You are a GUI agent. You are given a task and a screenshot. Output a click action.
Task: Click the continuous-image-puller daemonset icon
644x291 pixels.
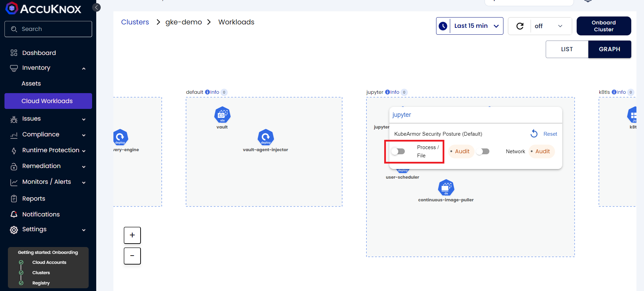point(446,188)
